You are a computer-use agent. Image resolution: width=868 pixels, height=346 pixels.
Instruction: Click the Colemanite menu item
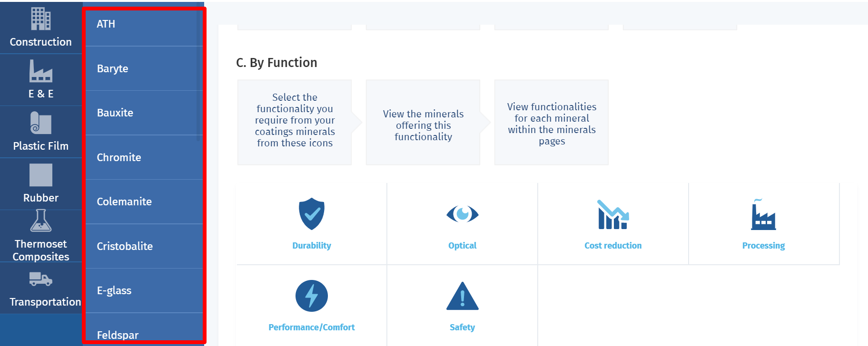124,202
